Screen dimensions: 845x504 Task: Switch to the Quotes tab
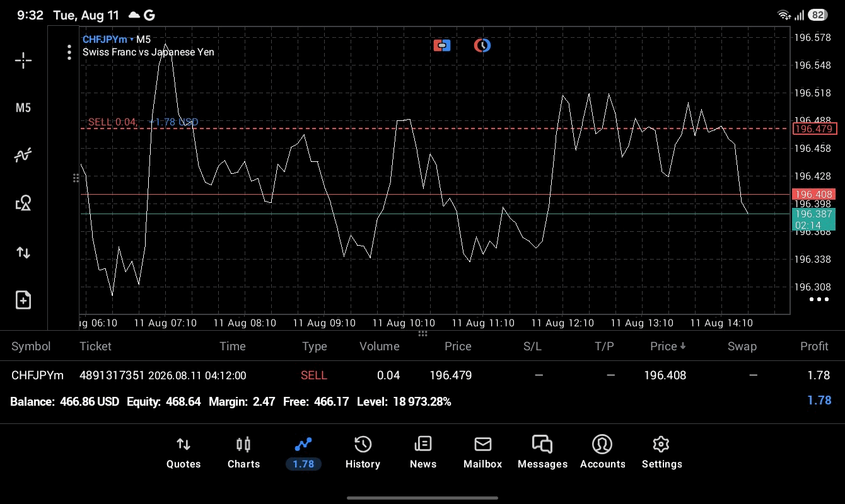pos(184,453)
